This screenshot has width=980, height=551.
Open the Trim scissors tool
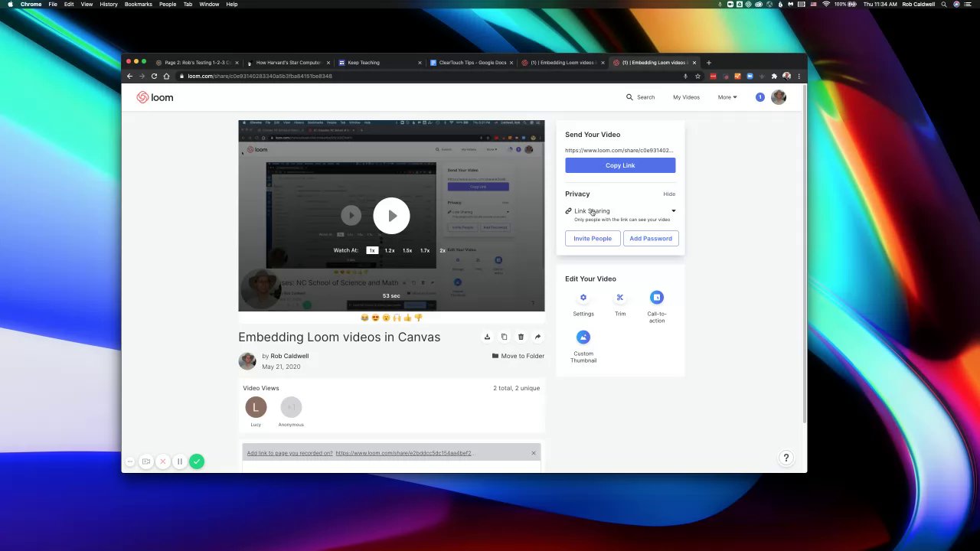(620, 298)
